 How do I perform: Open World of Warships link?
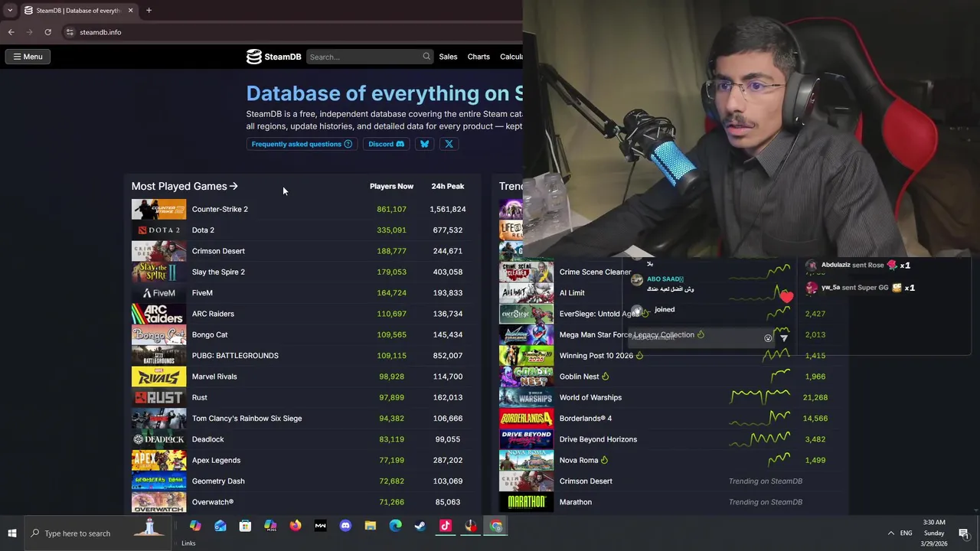[x=590, y=397]
